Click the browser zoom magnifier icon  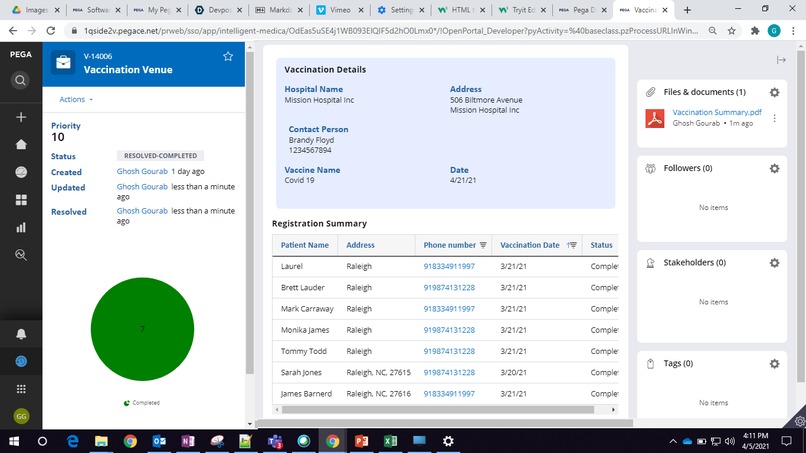(x=712, y=31)
